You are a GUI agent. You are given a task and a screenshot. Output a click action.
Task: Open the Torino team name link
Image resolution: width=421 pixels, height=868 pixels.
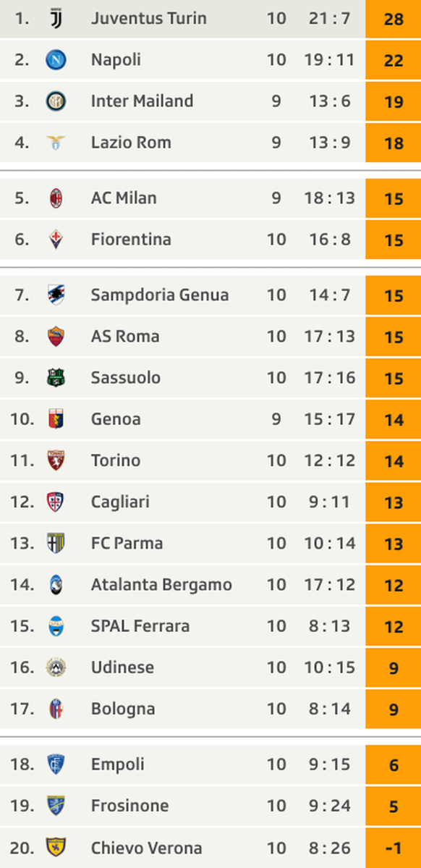click(x=116, y=460)
